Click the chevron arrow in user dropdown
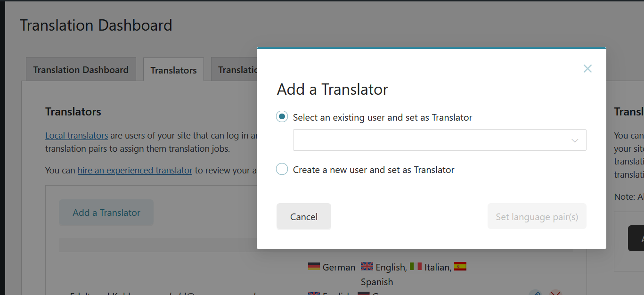The image size is (644, 295). coord(575,140)
